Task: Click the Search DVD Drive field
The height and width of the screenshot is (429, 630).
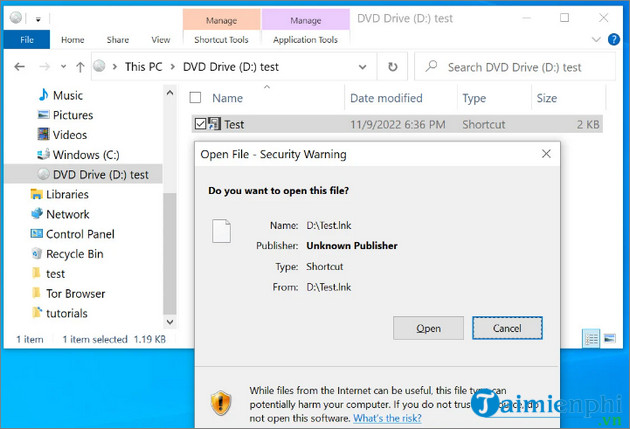Action: click(515, 67)
